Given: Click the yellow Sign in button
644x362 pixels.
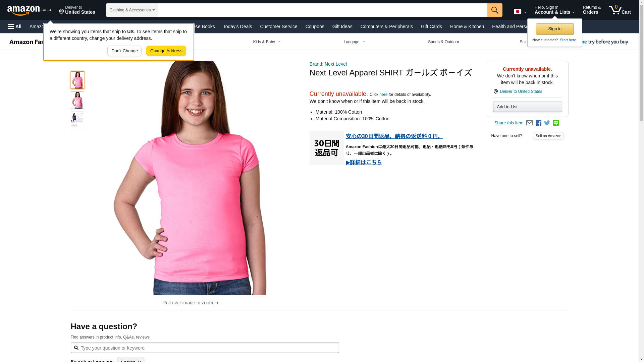Looking at the screenshot, I should click(x=555, y=29).
